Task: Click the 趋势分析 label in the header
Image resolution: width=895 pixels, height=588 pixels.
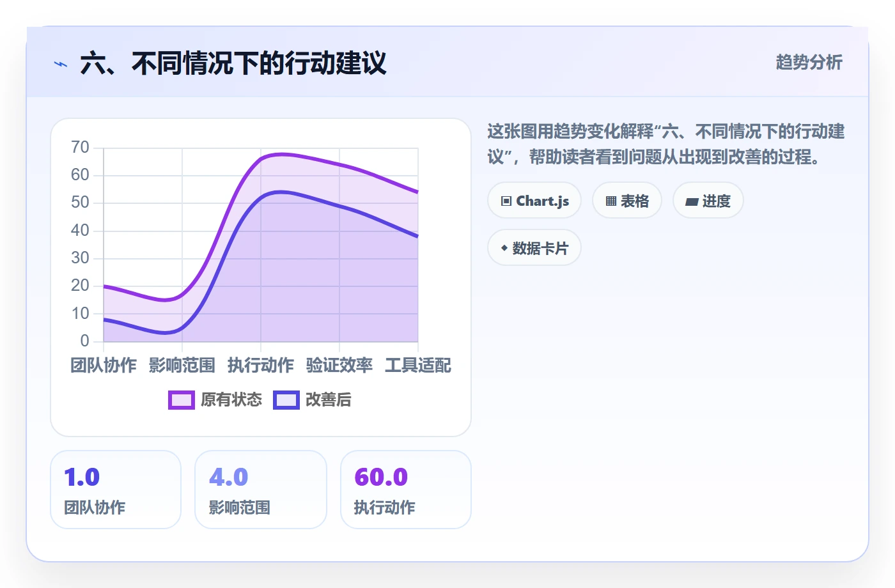Action: coord(809,63)
